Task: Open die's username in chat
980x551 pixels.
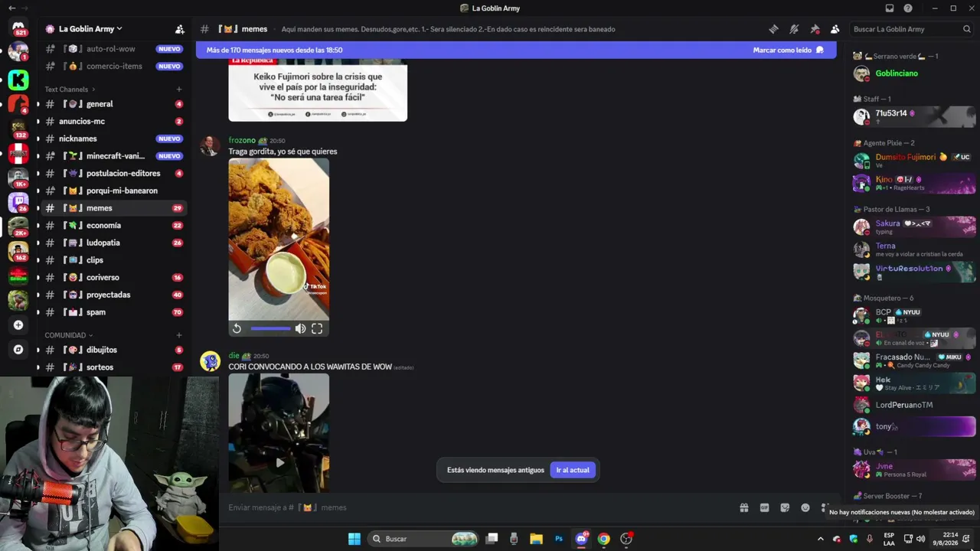Action: tap(234, 356)
